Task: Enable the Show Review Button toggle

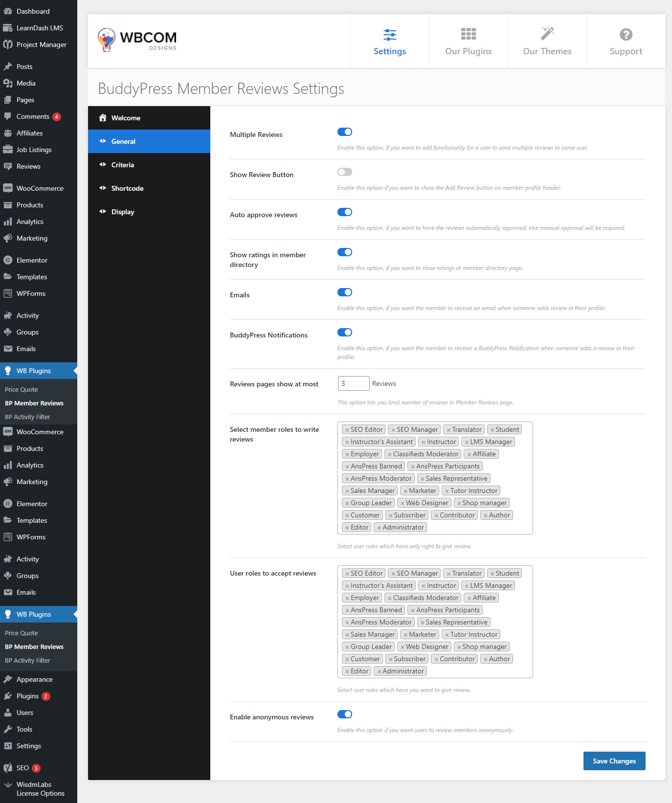Action: point(344,172)
